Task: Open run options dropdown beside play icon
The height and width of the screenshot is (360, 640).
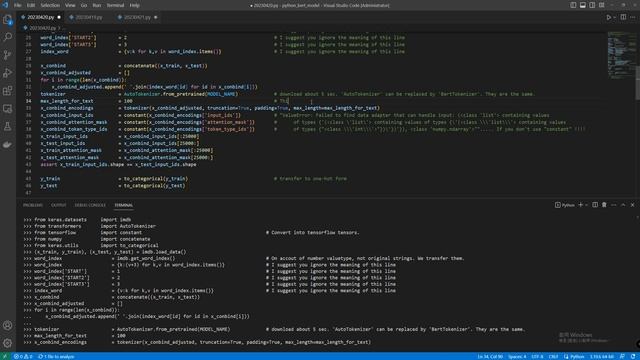Action: click(x=615, y=18)
